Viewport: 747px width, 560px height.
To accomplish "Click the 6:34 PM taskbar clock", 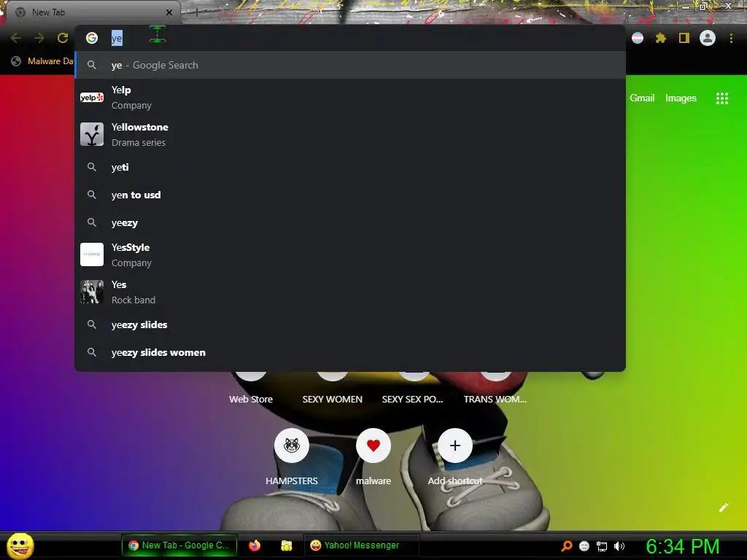I will [x=683, y=546].
